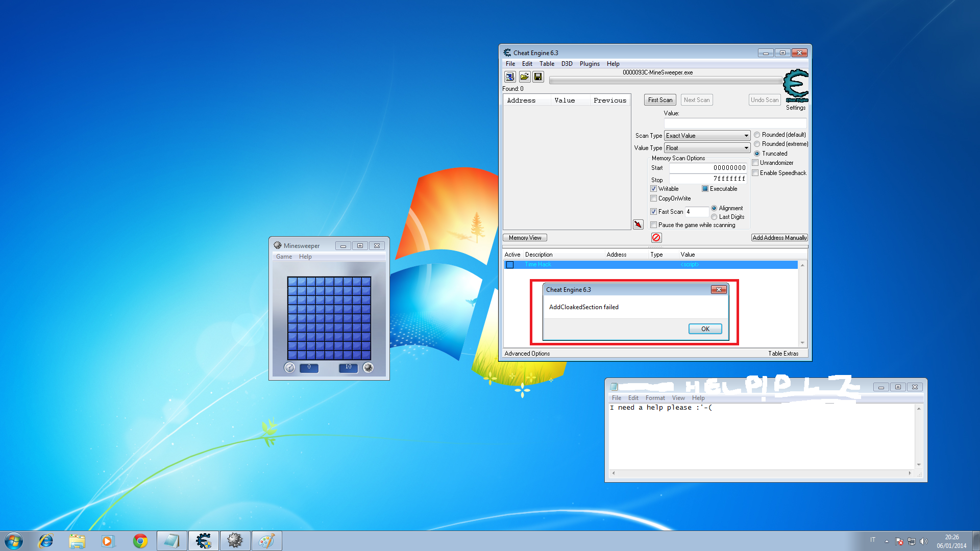Click the mine counter icon in Minesweeper
Viewport: 980px width, 551px height.
click(368, 367)
